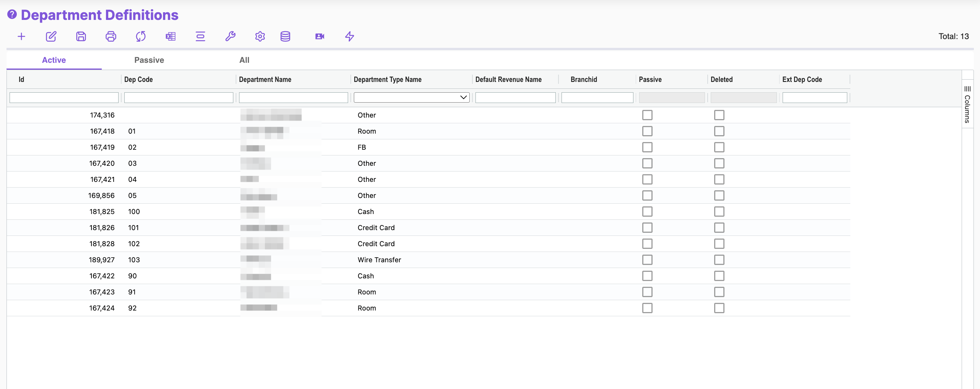
Task: Click the lightning bolt icon
Action: tap(350, 36)
